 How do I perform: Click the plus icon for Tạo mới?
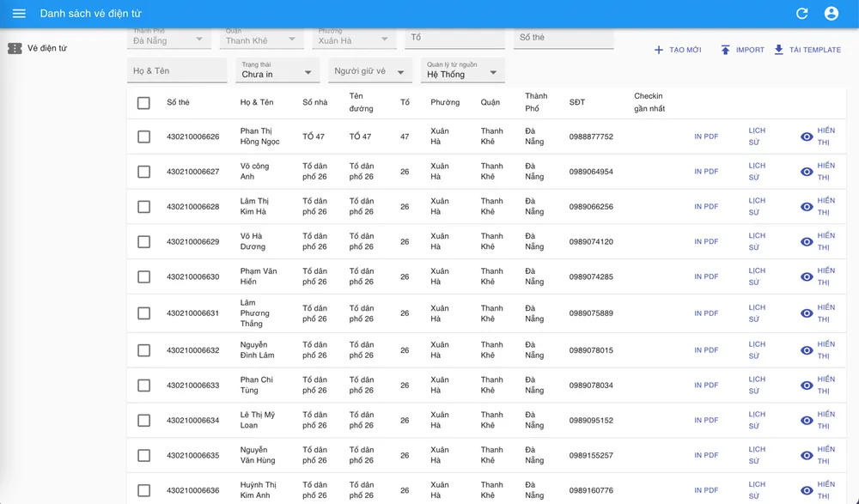coord(659,51)
